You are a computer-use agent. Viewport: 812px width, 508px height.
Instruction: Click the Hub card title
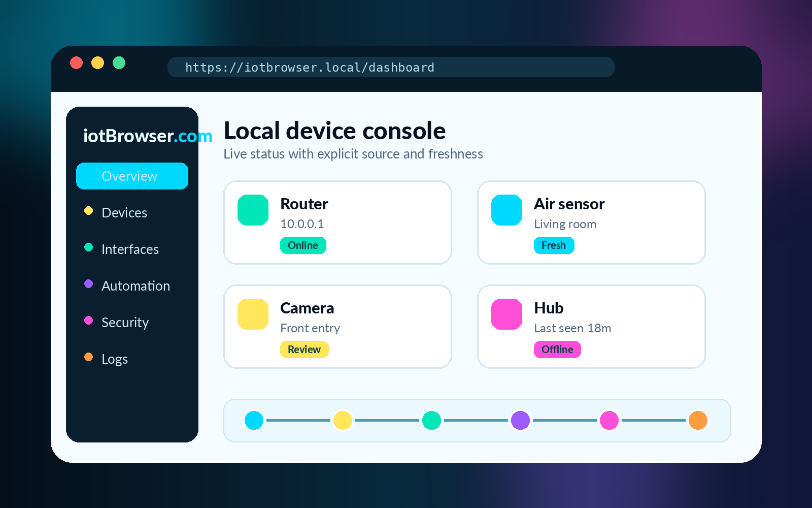click(x=549, y=308)
